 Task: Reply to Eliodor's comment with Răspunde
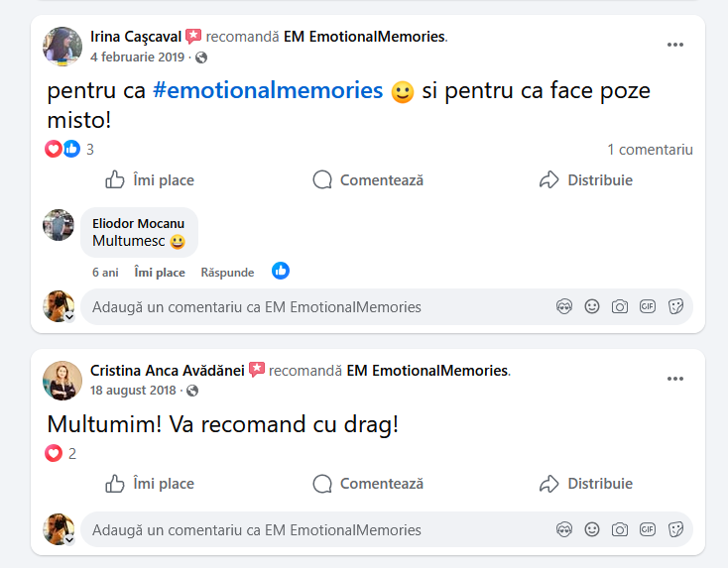point(227,272)
